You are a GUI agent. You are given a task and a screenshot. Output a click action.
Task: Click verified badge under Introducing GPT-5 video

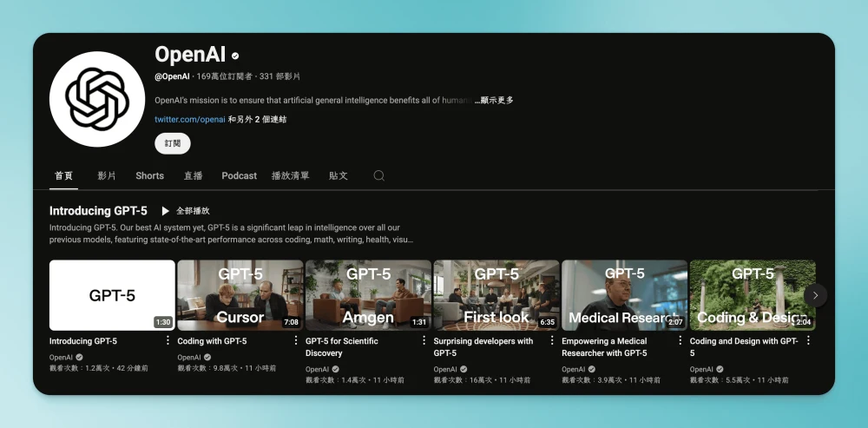79,357
